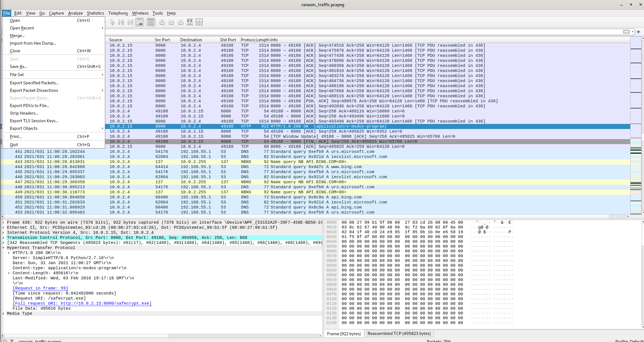This screenshot has height=342, width=644.
Task: Switch to Reassembled TCP (495823 bytes) tab
Action: 399,334
